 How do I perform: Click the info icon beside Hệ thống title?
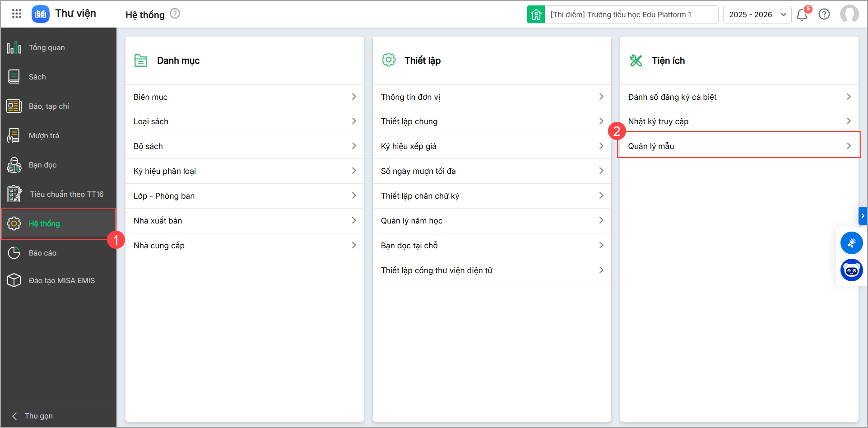(175, 14)
